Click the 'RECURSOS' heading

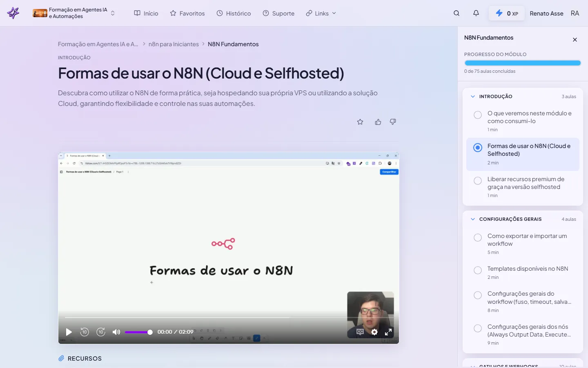coord(85,359)
